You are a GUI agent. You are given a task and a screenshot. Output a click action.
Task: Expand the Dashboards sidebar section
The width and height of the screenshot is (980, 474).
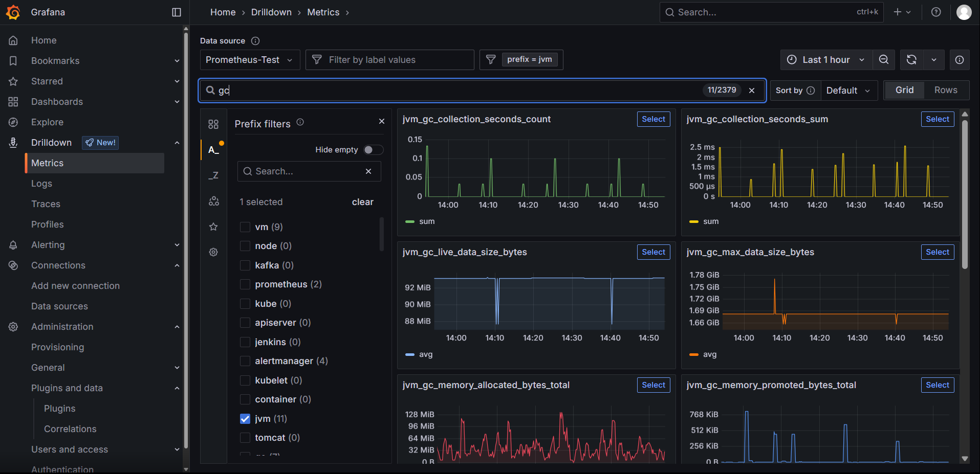(x=177, y=102)
